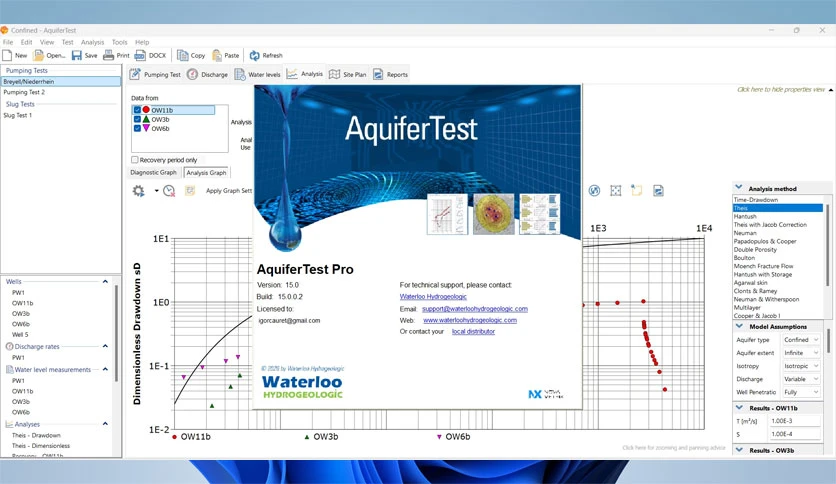Edit the S storativity value field
This screenshot has width=836, height=484.
[x=794, y=434]
